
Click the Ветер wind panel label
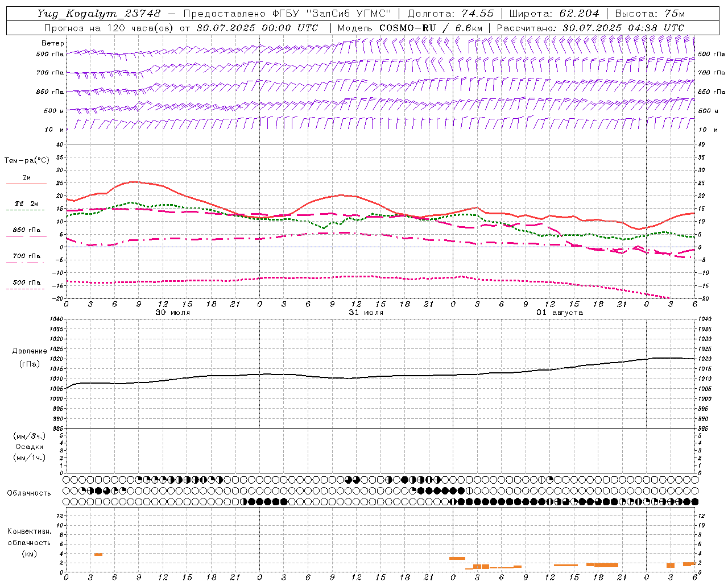tap(52, 43)
